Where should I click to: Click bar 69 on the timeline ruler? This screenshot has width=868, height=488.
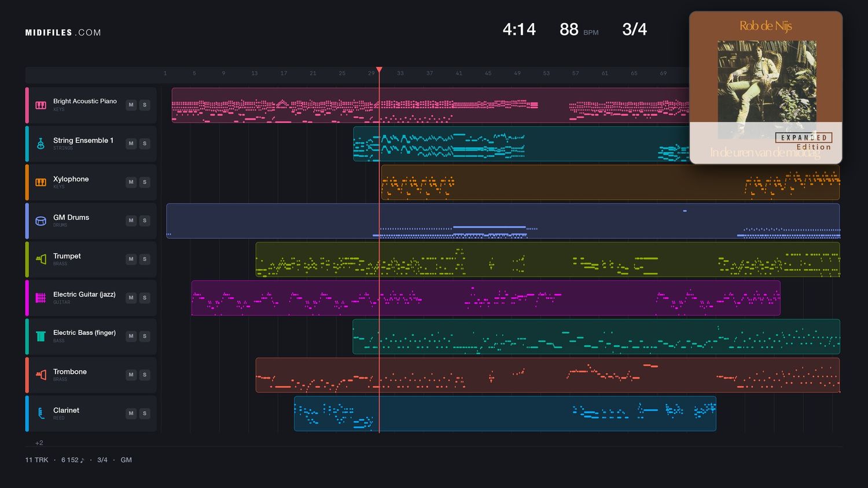tap(663, 73)
